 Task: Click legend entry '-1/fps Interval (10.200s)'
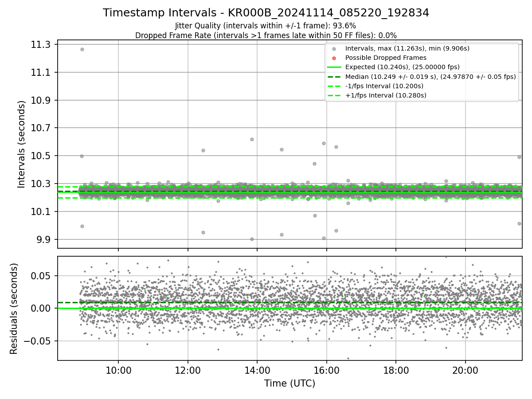tap(384, 86)
